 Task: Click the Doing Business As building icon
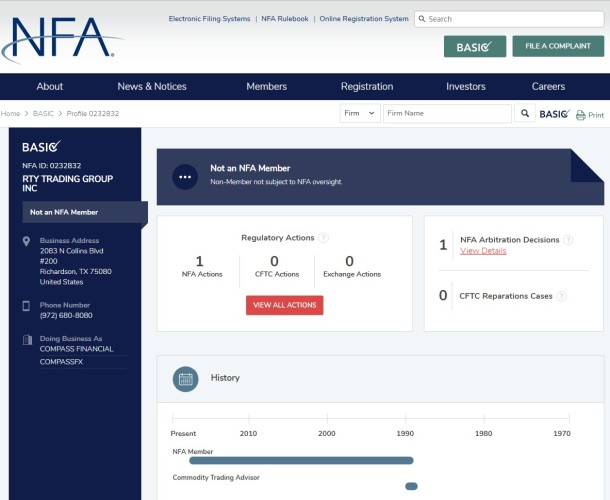pos(27,340)
